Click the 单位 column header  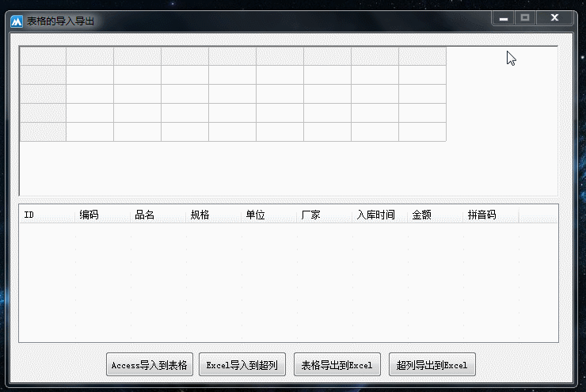[268, 215]
